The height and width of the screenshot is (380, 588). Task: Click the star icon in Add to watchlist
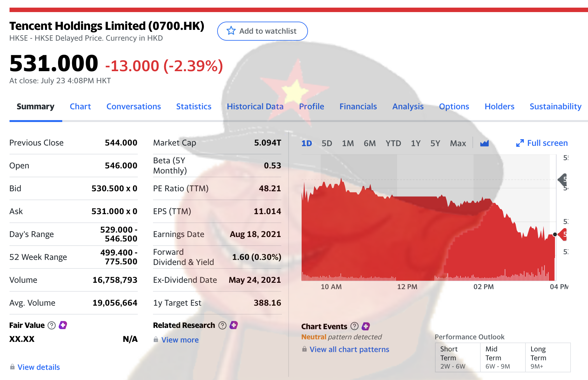[x=231, y=31]
